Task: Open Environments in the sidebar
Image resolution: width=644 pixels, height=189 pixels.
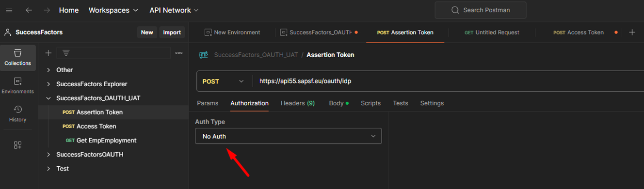Action: pyautogui.click(x=18, y=86)
